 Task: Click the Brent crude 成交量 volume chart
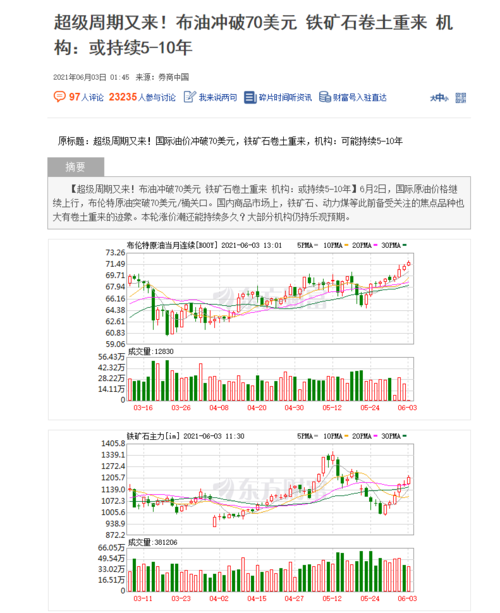coord(271,379)
